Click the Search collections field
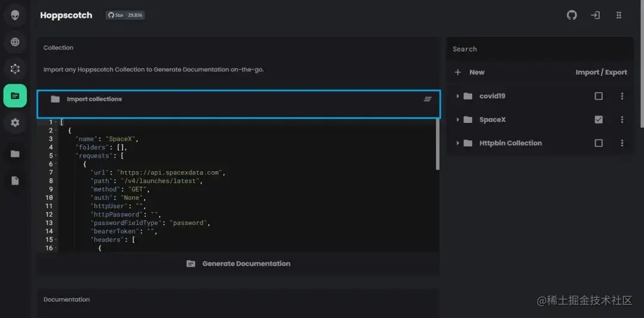Screen dimensions: 644x318 pos(540,49)
